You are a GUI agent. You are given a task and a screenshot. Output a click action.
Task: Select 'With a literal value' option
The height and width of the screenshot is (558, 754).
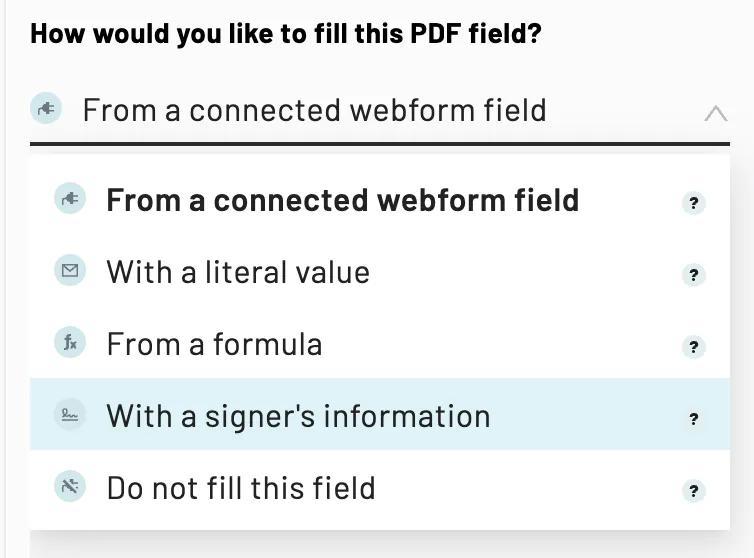(238, 272)
